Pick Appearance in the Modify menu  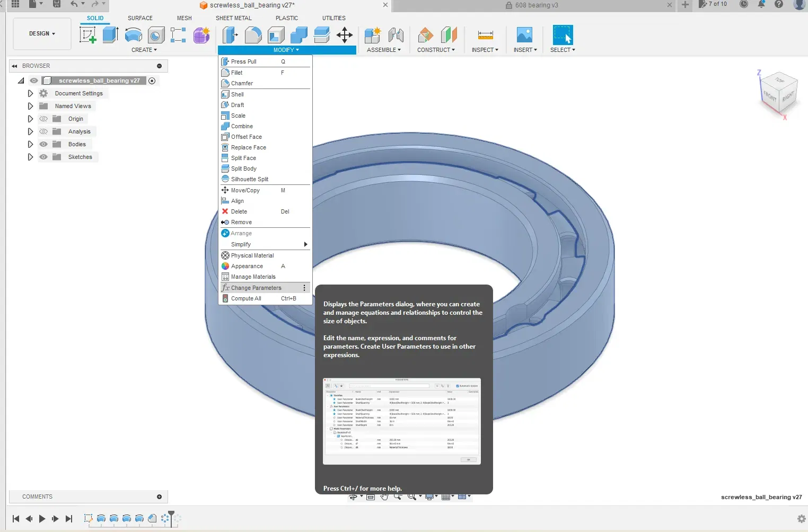[x=247, y=266]
